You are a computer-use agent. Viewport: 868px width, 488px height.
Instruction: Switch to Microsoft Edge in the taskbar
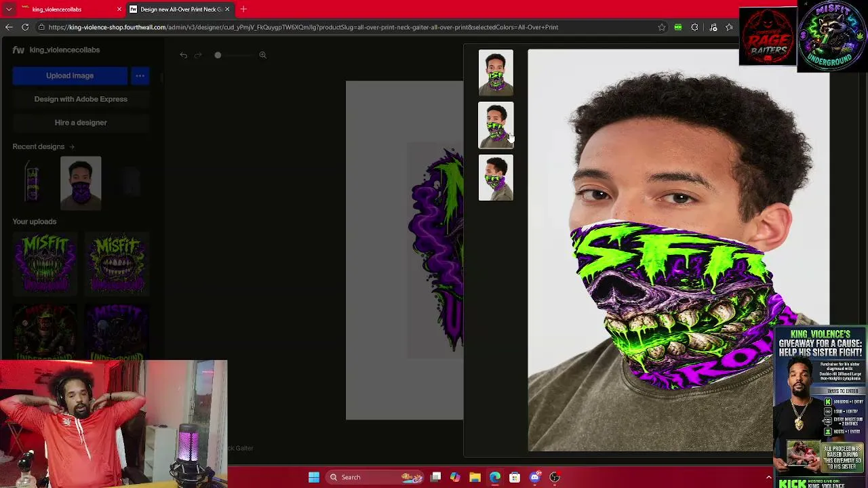(x=495, y=477)
